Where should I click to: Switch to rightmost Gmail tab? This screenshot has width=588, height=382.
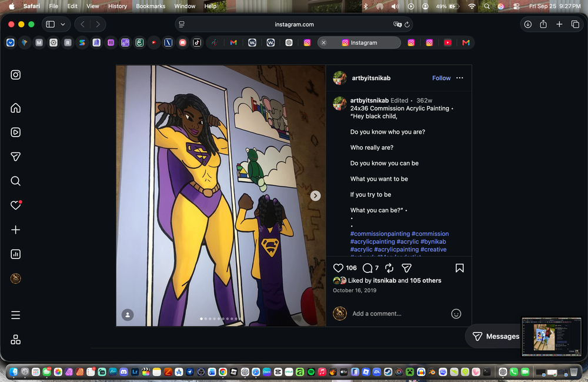pyautogui.click(x=466, y=43)
